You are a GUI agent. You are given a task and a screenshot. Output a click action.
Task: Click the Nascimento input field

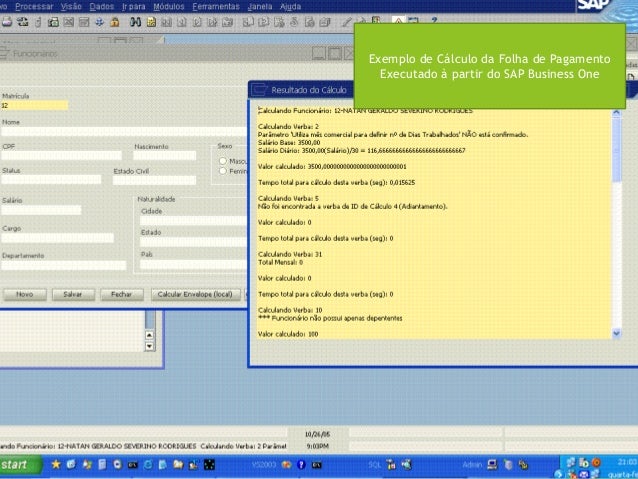pos(165,155)
